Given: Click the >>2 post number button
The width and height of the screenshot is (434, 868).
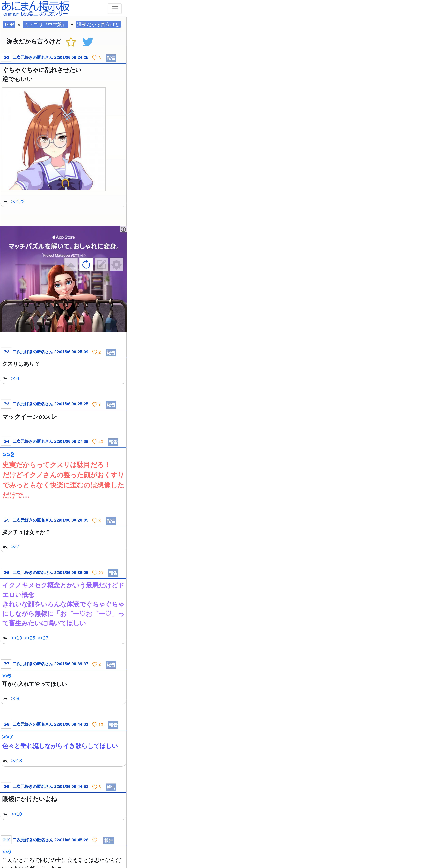Looking at the screenshot, I should pyautogui.click(x=6, y=352).
